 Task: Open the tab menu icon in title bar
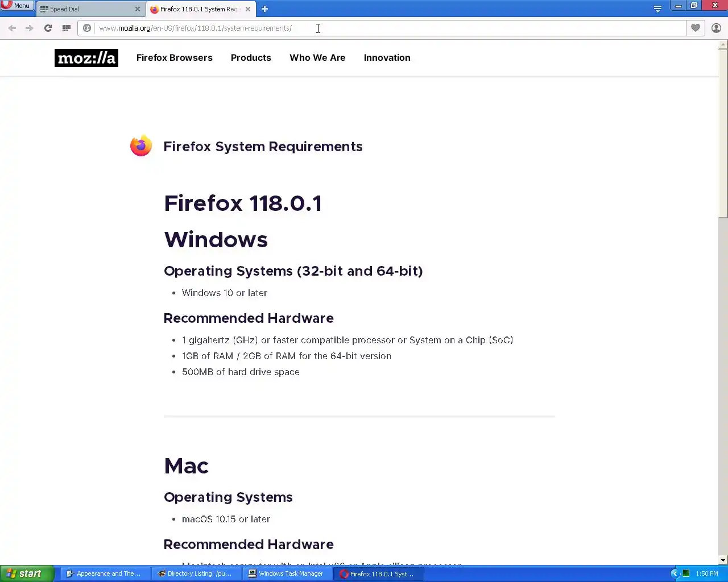pyautogui.click(x=657, y=9)
